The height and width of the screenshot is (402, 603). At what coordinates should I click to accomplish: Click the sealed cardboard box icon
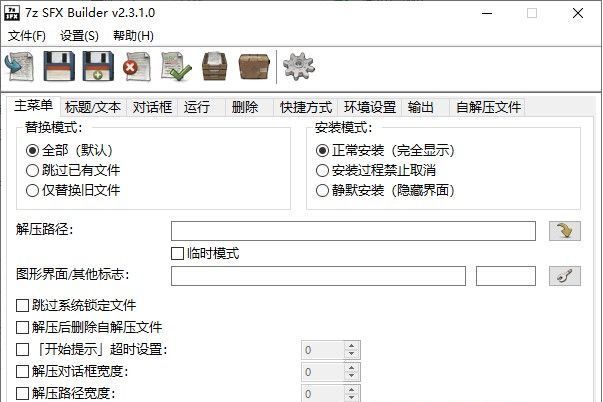[x=254, y=67]
